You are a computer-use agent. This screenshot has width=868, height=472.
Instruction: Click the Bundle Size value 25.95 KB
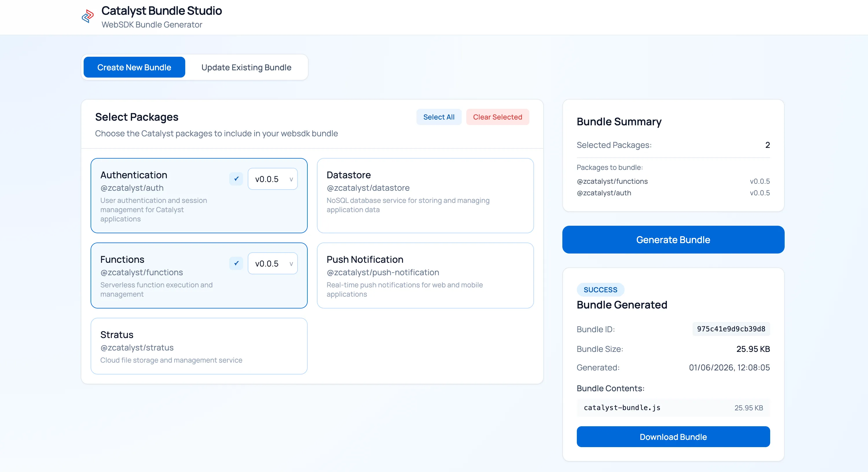(x=753, y=349)
